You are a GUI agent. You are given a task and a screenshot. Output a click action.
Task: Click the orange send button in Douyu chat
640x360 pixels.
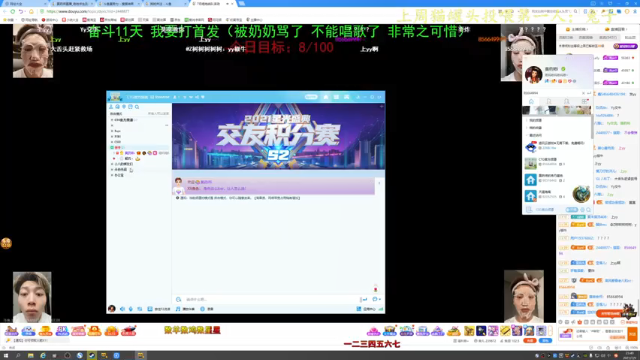632,334
